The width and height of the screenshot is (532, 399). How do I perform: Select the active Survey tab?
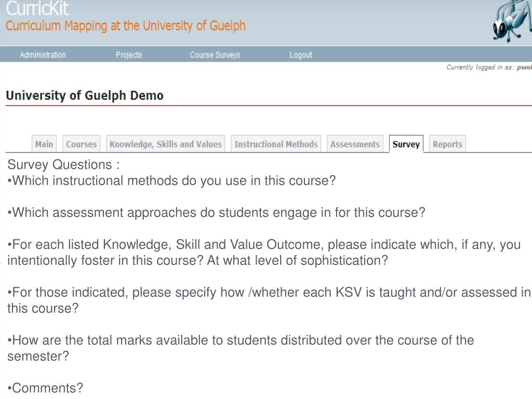point(406,144)
